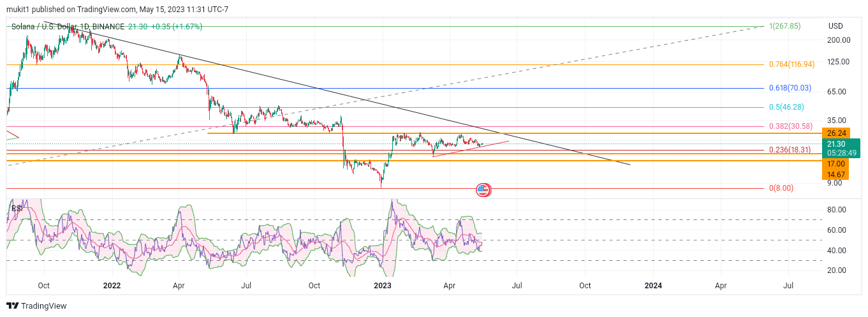Click the RSI 20.00 scale value
The image size is (868, 317).
click(837, 270)
